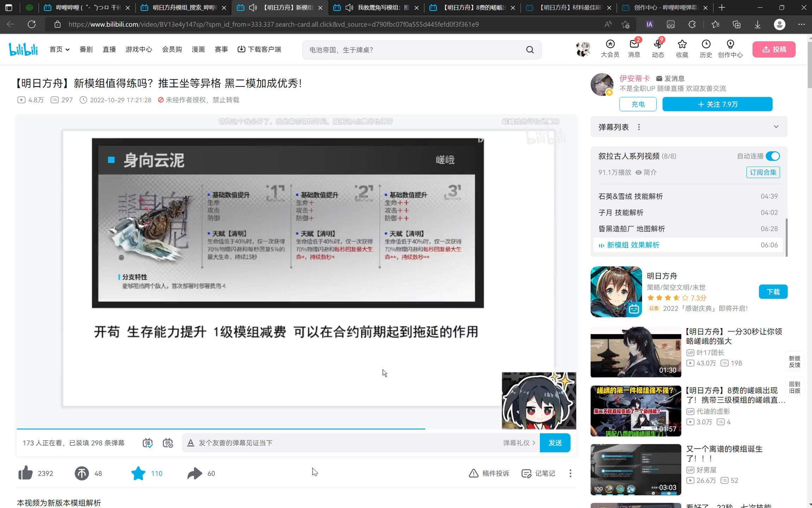
Task: Open browser downloads icon
Action: [x=757, y=24]
